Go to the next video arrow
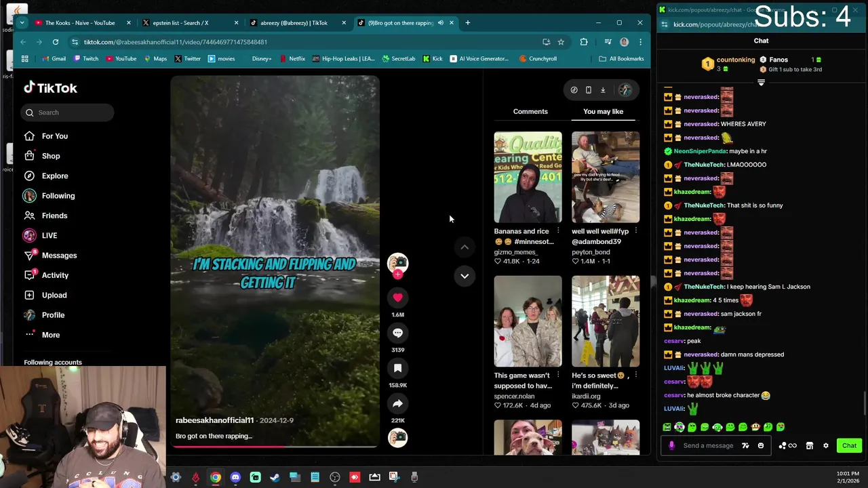Image resolution: width=868 pixels, height=488 pixels. point(465,276)
